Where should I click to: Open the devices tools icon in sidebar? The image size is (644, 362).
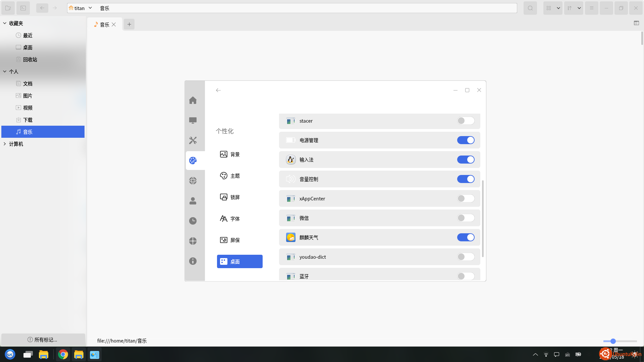tap(193, 140)
